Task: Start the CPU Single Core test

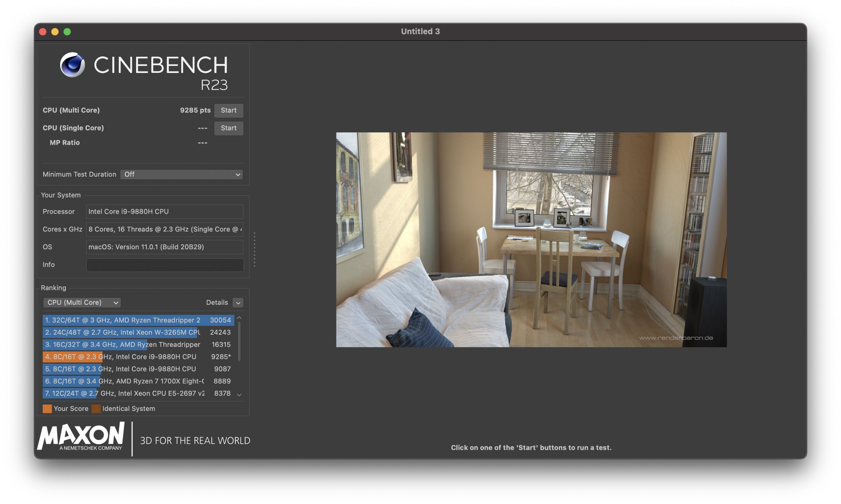Action: pyautogui.click(x=228, y=128)
